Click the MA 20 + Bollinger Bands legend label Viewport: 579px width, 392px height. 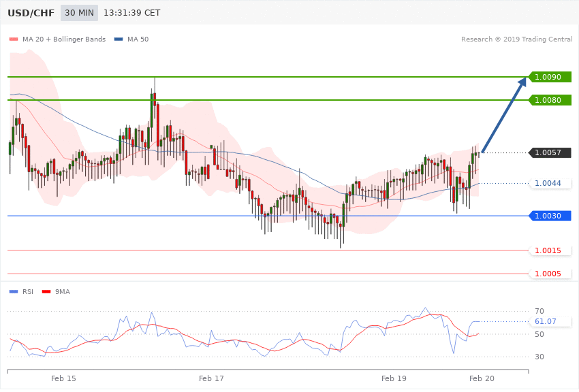pos(64,39)
